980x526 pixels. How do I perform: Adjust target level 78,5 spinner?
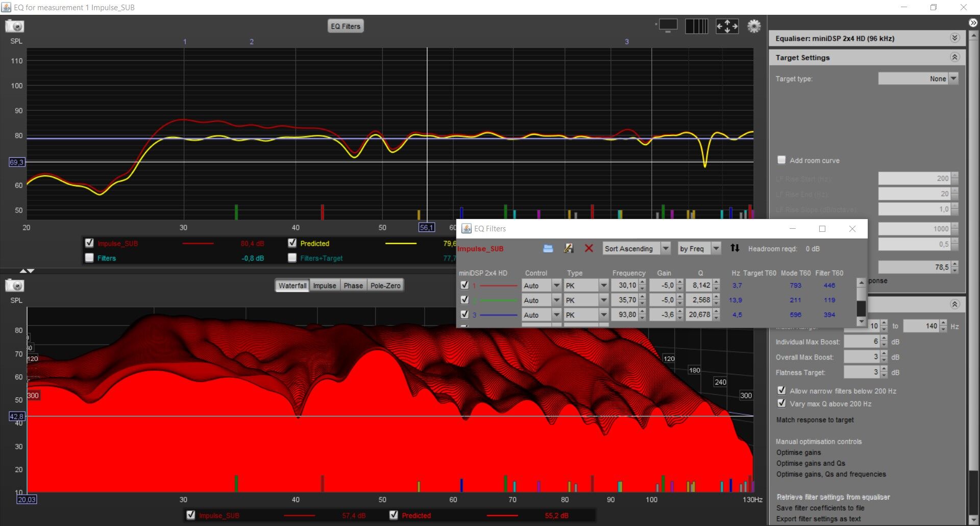(954, 267)
